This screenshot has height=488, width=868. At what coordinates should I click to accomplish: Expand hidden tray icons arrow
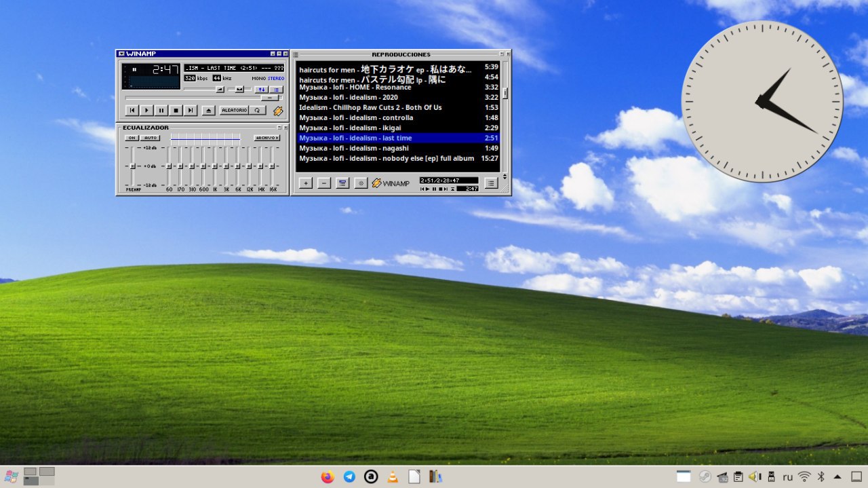click(x=837, y=476)
